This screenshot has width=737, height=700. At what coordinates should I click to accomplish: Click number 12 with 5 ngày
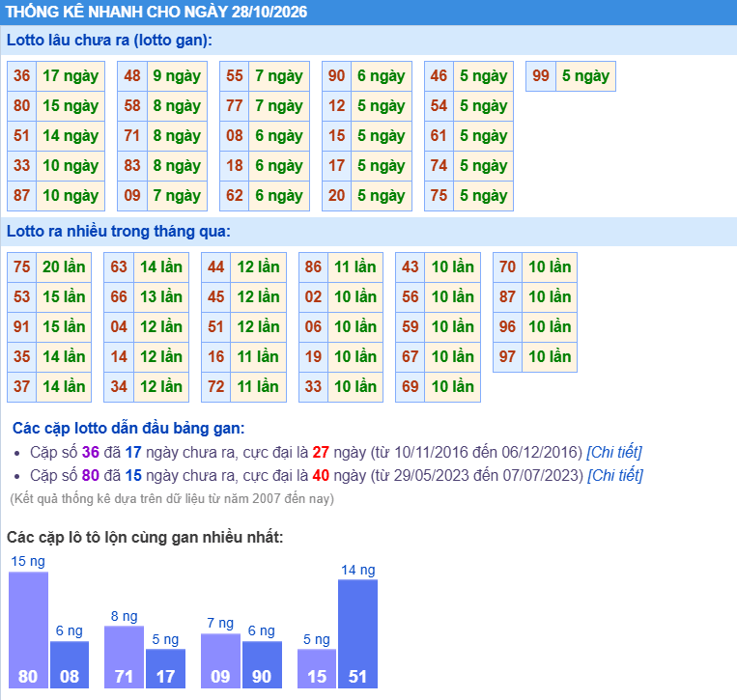[336, 105]
